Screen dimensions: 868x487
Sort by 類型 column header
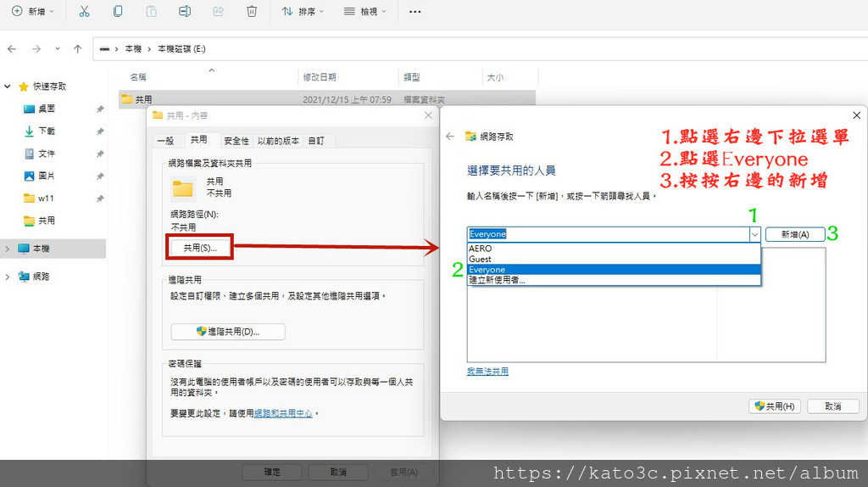tap(411, 77)
